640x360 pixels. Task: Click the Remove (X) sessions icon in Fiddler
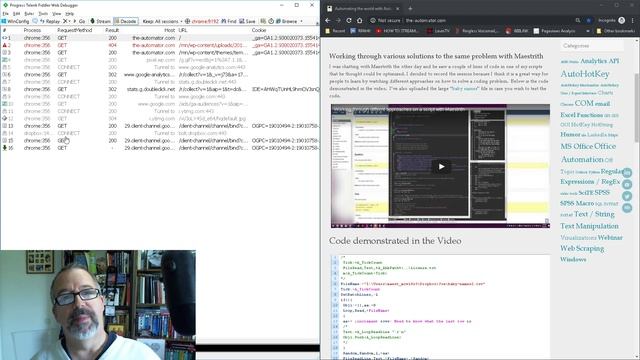coord(66,21)
